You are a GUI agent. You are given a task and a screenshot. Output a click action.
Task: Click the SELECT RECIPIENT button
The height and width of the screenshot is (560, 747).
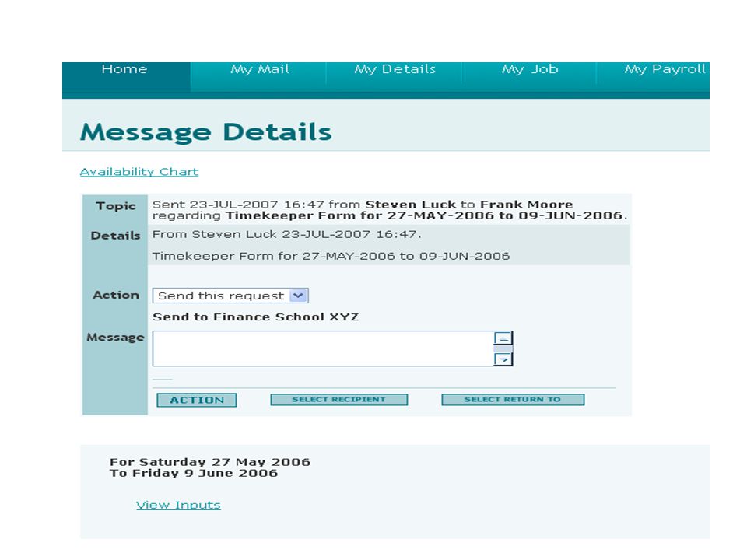pos(338,400)
